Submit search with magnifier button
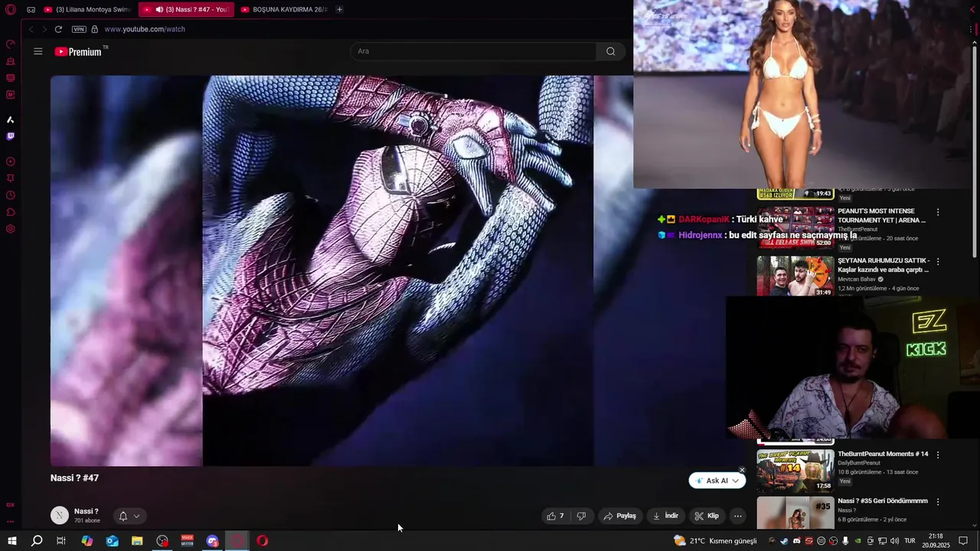This screenshot has width=980, height=551. pos(610,51)
